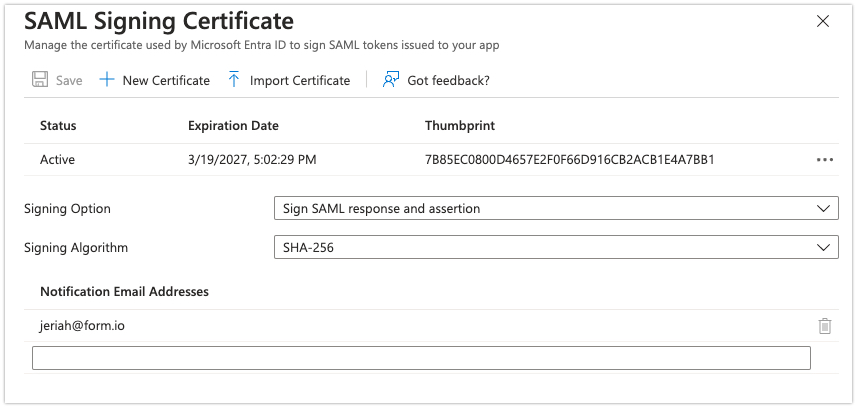
Task: Focus the empty notification email input field
Action: [421, 358]
